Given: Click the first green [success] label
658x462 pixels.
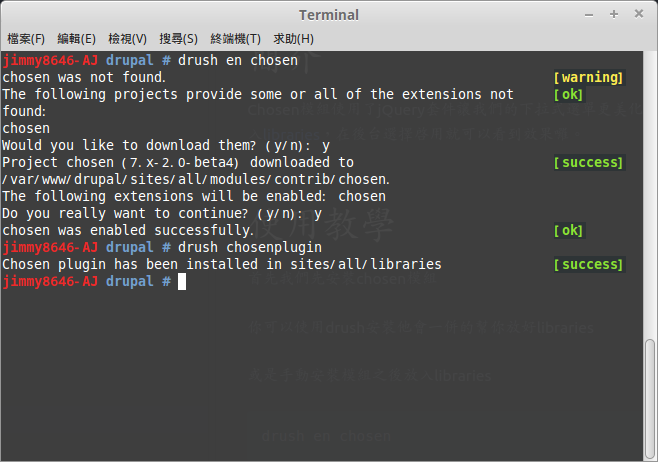Looking at the screenshot, I should pos(588,162).
